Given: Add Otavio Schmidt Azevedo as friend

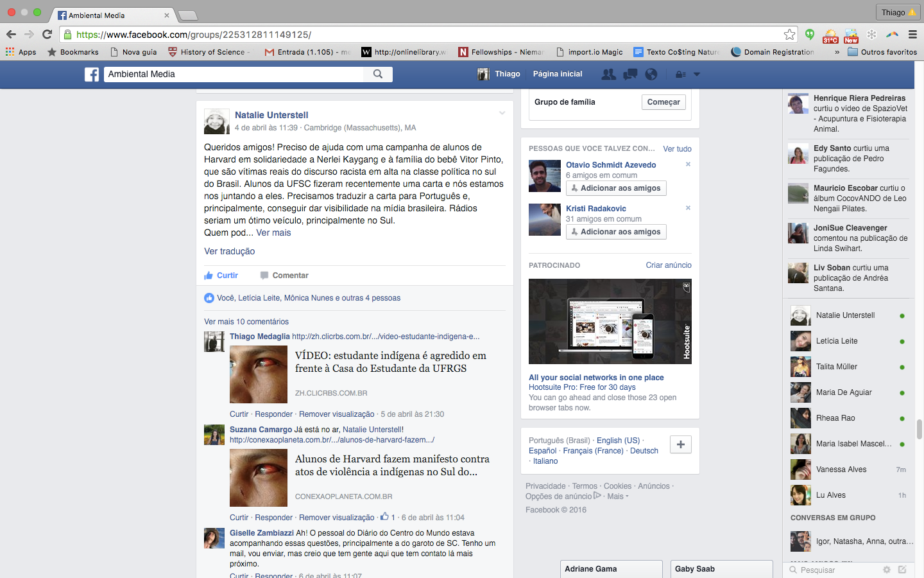Looking at the screenshot, I should pos(616,188).
